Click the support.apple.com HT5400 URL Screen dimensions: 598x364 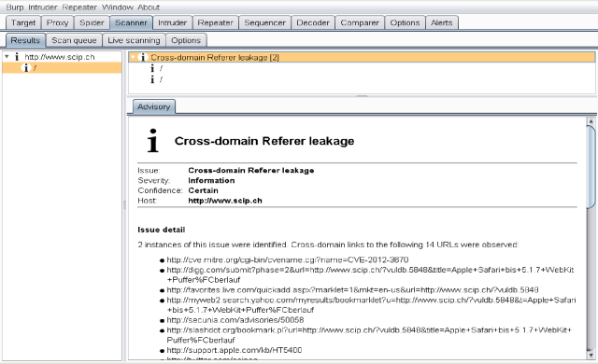coord(235,350)
